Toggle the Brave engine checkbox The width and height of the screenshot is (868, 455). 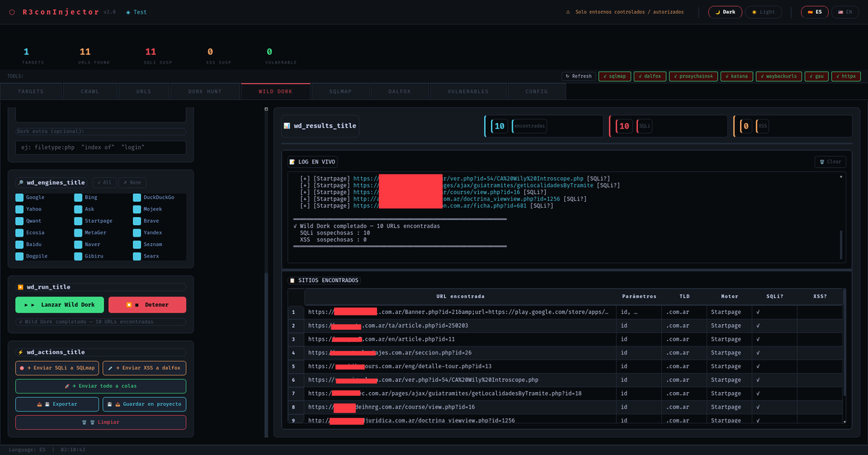click(x=137, y=221)
